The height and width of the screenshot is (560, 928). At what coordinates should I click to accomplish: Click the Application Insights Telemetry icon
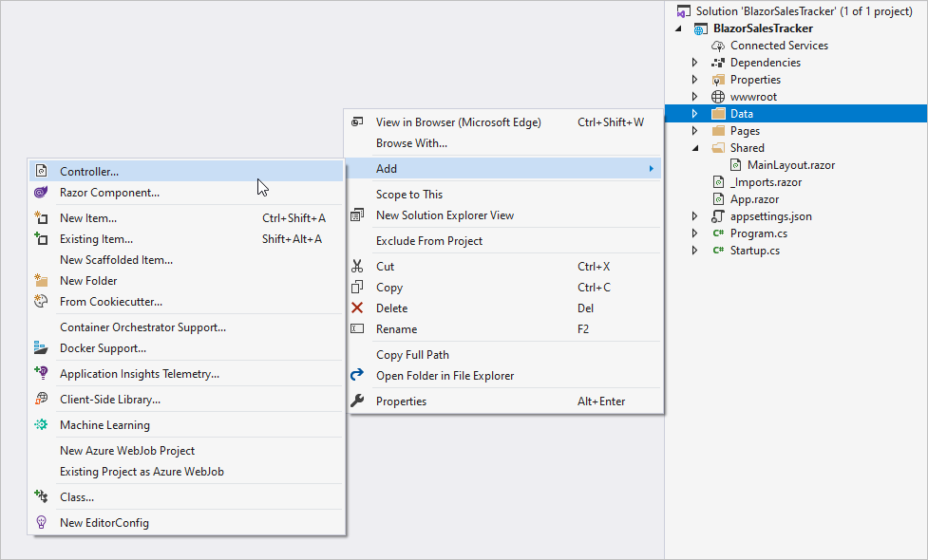pyautogui.click(x=41, y=374)
